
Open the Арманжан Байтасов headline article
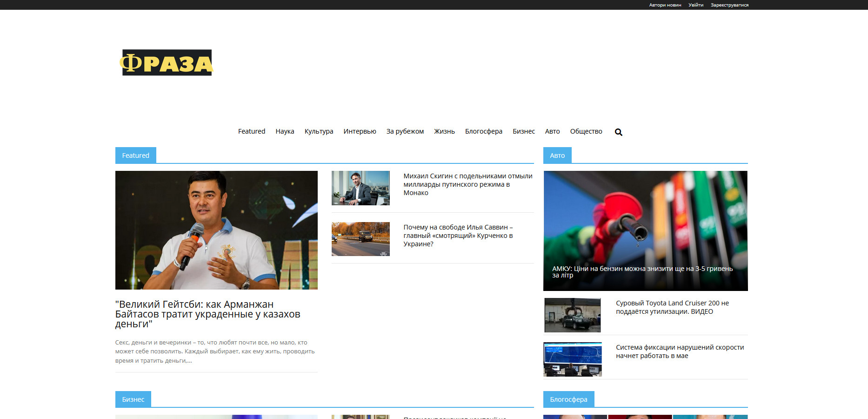pos(207,314)
